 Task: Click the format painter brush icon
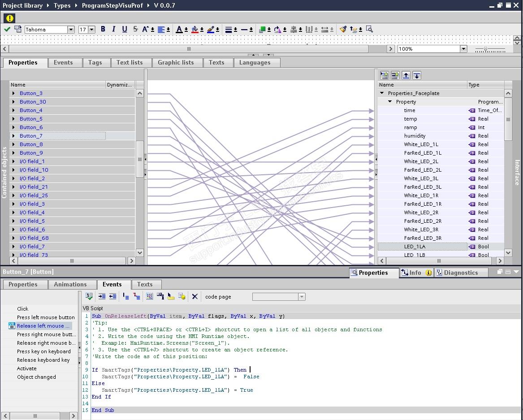click(343, 29)
